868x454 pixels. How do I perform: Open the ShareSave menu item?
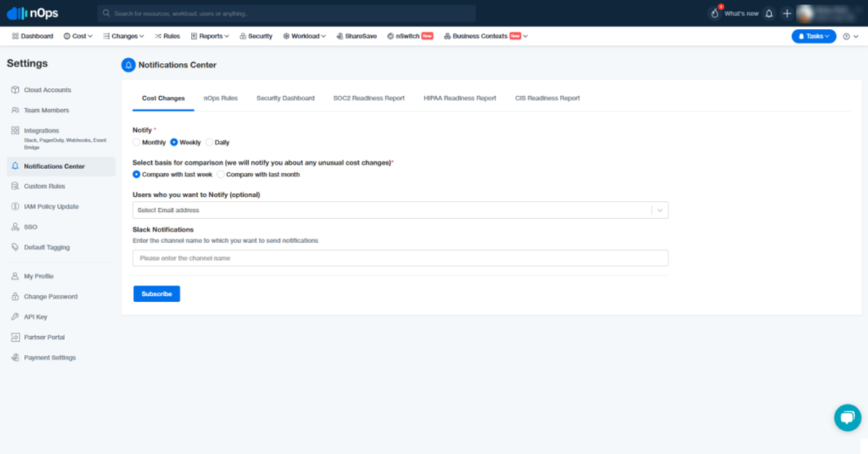tap(357, 36)
